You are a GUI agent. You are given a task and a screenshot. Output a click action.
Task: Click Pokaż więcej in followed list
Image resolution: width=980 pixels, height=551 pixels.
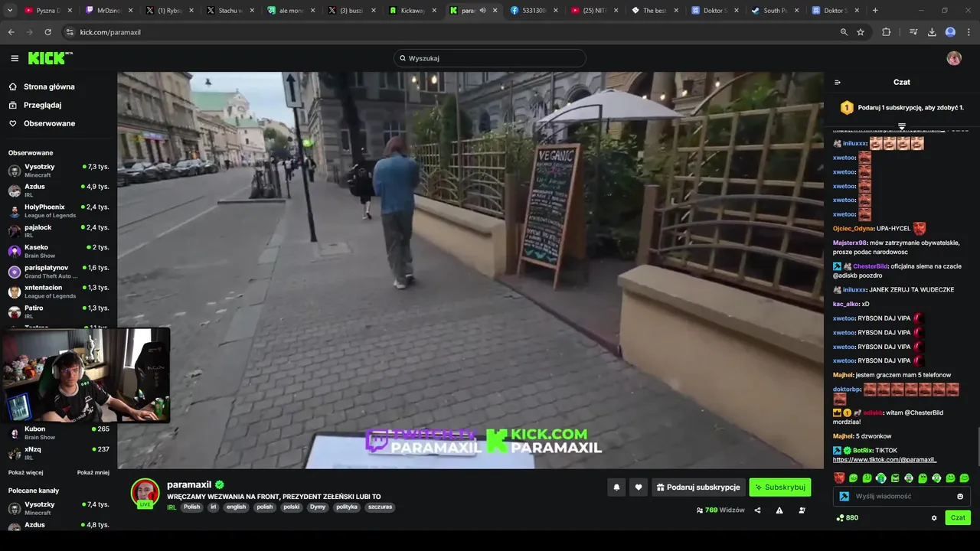26,472
